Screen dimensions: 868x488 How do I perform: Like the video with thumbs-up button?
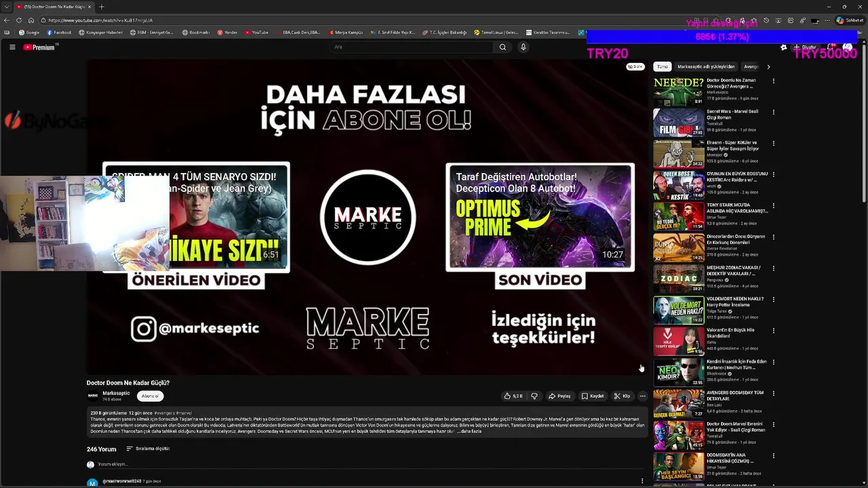pos(513,396)
